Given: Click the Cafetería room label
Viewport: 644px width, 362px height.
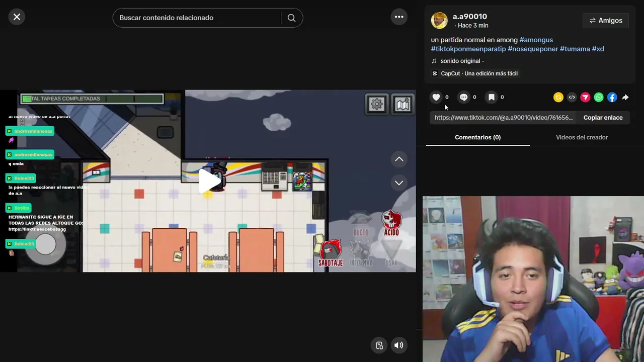Looking at the screenshot, I should [x=216, y=257].
